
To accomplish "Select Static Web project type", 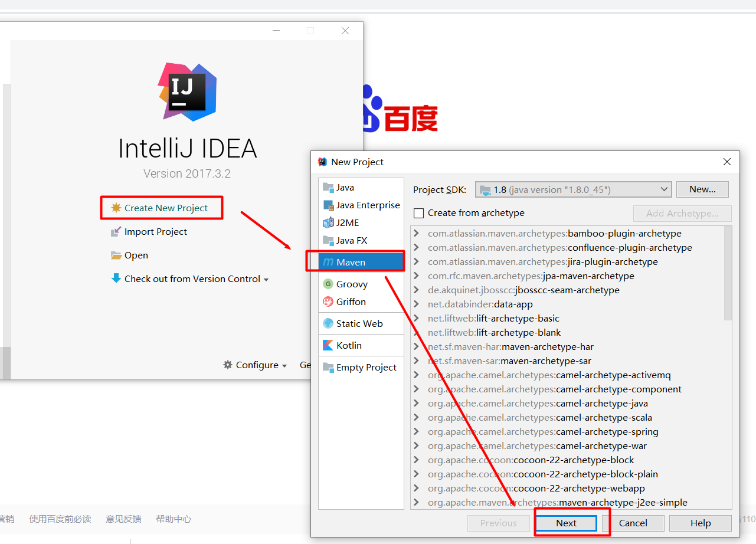I will [361, 324].
